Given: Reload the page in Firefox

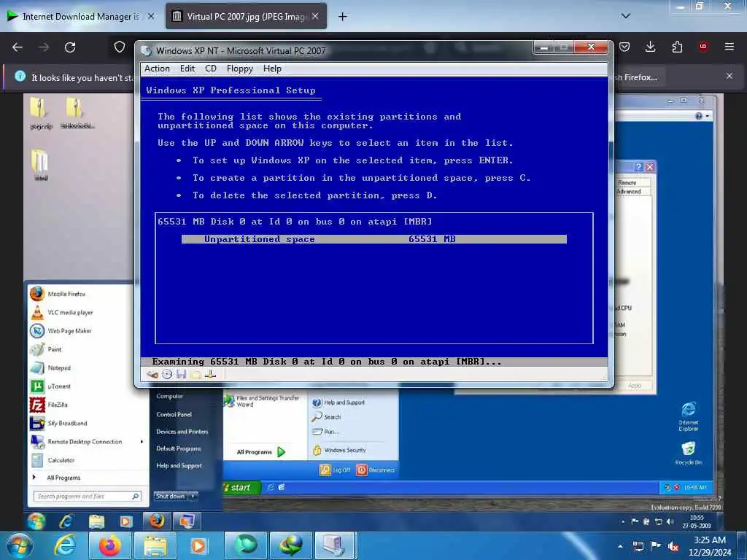Looking at the screenshot, I should pyautogui.click(x=70, y=47).
